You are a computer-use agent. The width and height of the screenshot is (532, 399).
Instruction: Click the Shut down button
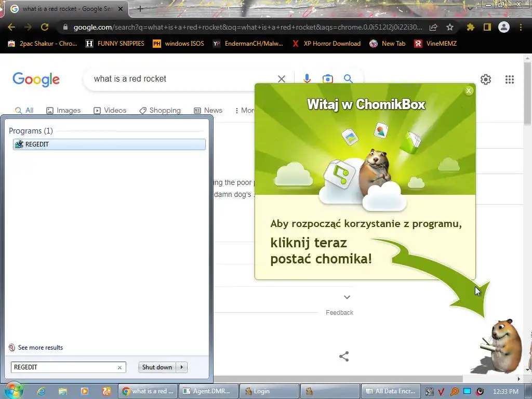157,367
